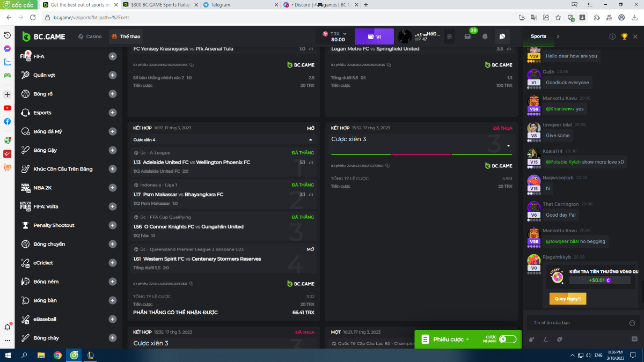
Task: Copy the Adelaide parlay ticket ID
Action: coord(191,284)
